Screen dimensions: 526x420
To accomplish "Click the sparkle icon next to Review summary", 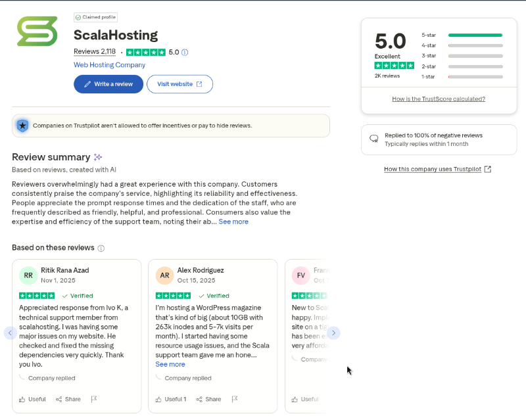I will pos(98,156).
